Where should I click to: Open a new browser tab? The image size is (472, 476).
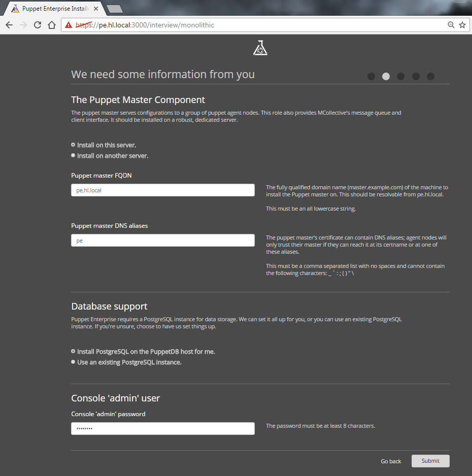coord(115,9)
